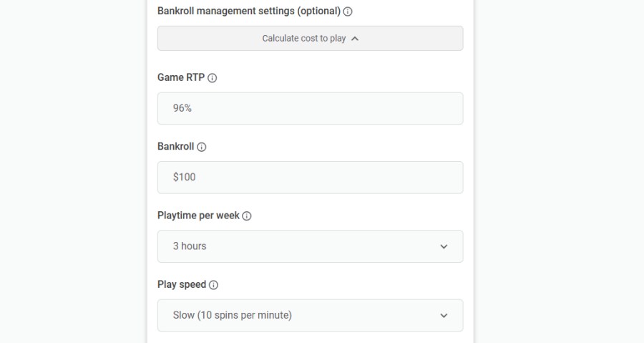Click the down arrow in the 3 hours field
The height and width of the screenshot is (343, 644).
click(x=444, y=246)
